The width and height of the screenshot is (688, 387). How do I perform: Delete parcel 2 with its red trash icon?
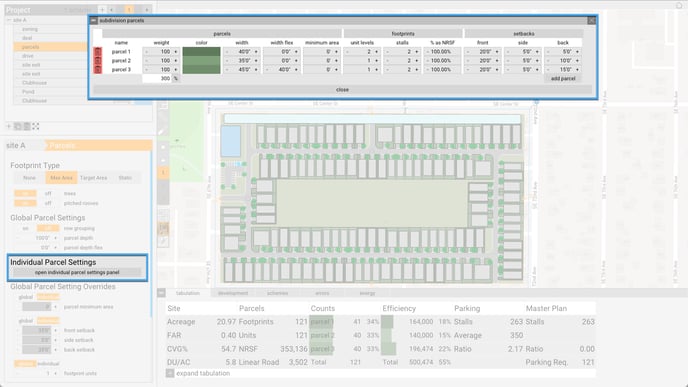[x=98, y=61]
